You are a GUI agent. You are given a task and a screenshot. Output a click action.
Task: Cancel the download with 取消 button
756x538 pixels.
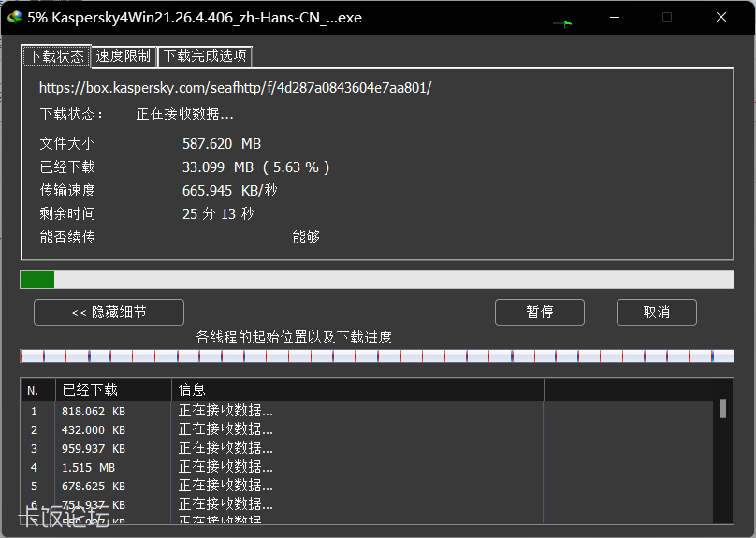[x=656, y=313]
